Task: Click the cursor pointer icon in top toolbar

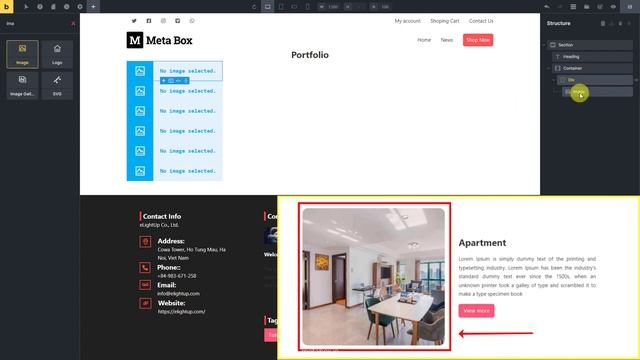Action: click(x=26, y=7)
